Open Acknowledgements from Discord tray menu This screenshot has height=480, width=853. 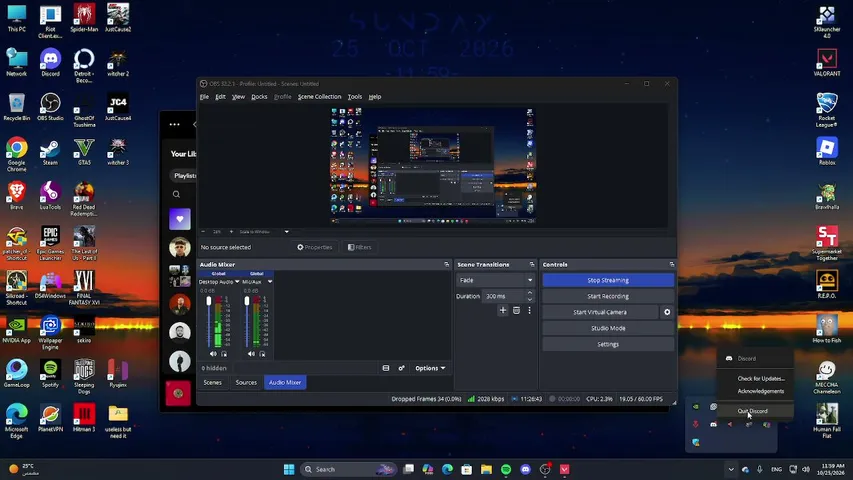point(761,391)
